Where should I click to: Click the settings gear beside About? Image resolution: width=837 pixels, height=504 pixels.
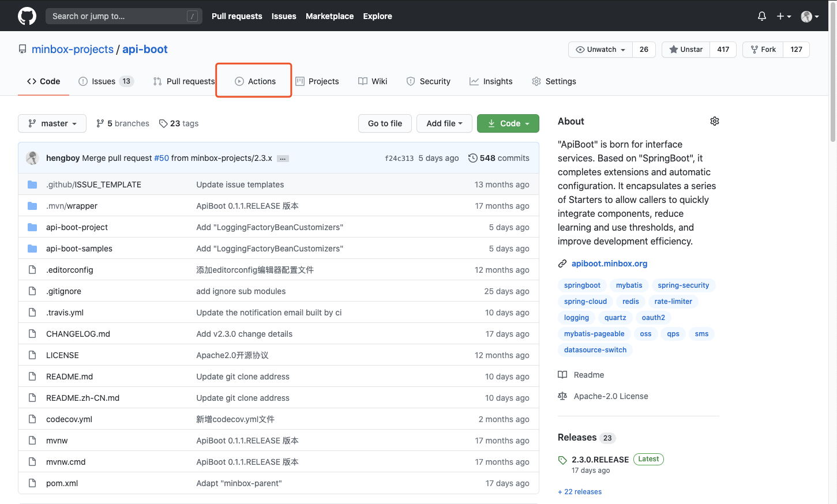(715, 121)
